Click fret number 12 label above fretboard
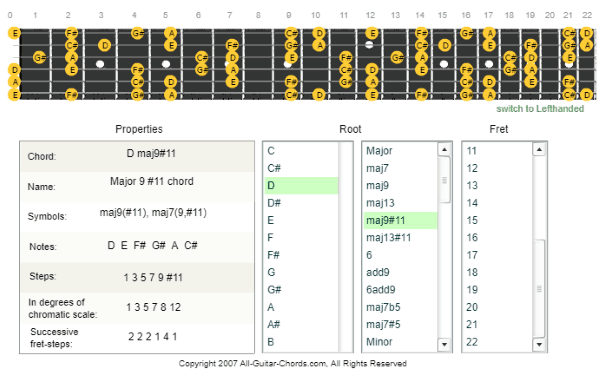The image size is (600, 370). 370,15
